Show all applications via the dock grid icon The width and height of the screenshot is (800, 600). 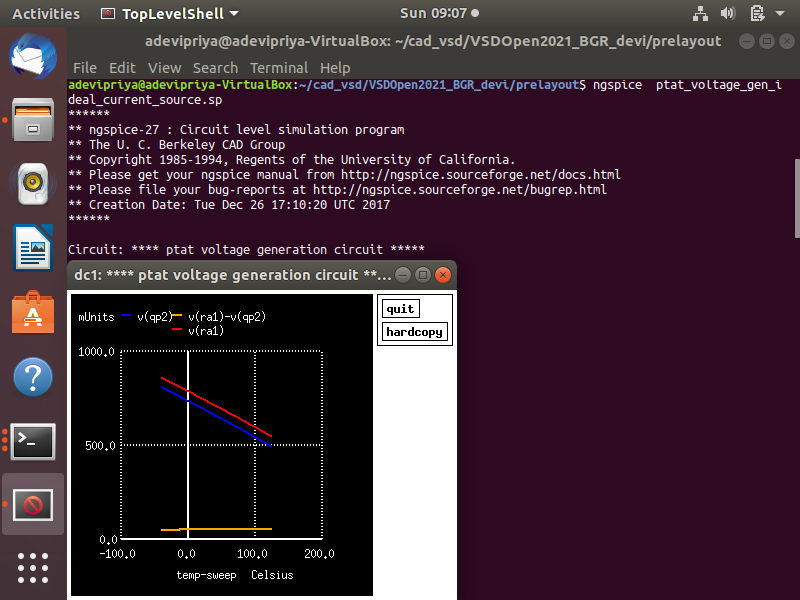(x=33, y=568)
